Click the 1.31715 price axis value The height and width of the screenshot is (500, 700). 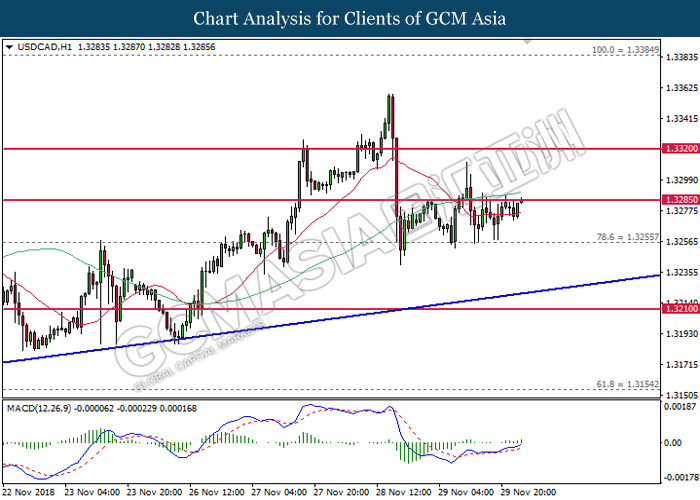(x=682, y=365)
